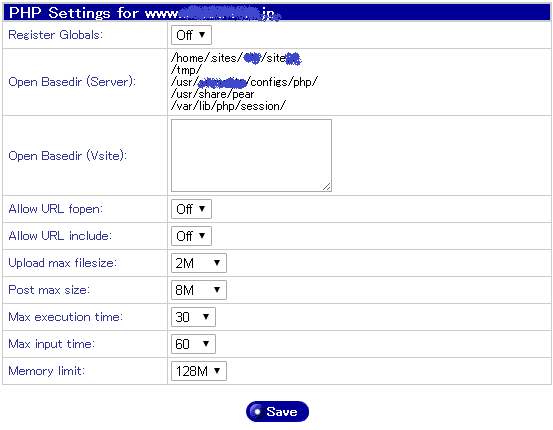This screenshot has width=553, height=430.
Task: Click the /home/sites path line
Action: click(236, 58)
